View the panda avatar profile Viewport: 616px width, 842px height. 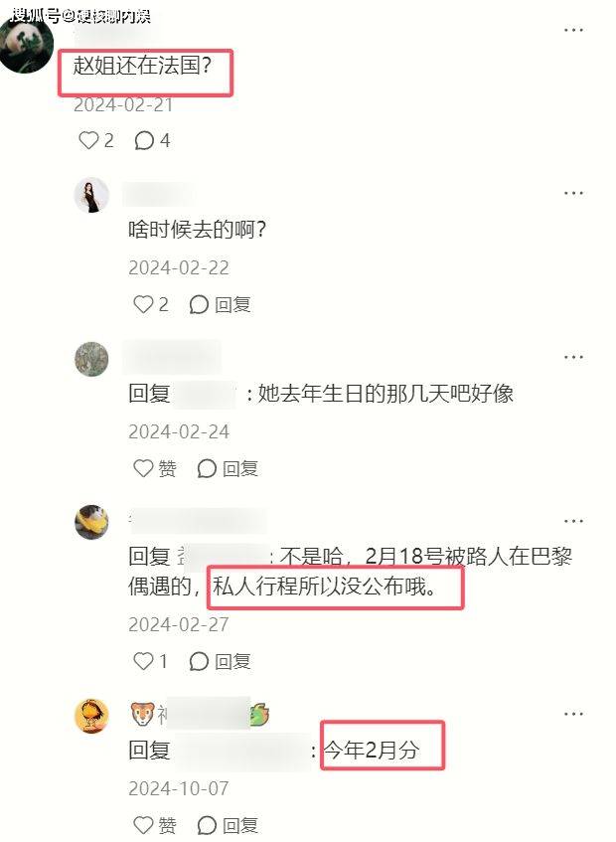point(26,45)
